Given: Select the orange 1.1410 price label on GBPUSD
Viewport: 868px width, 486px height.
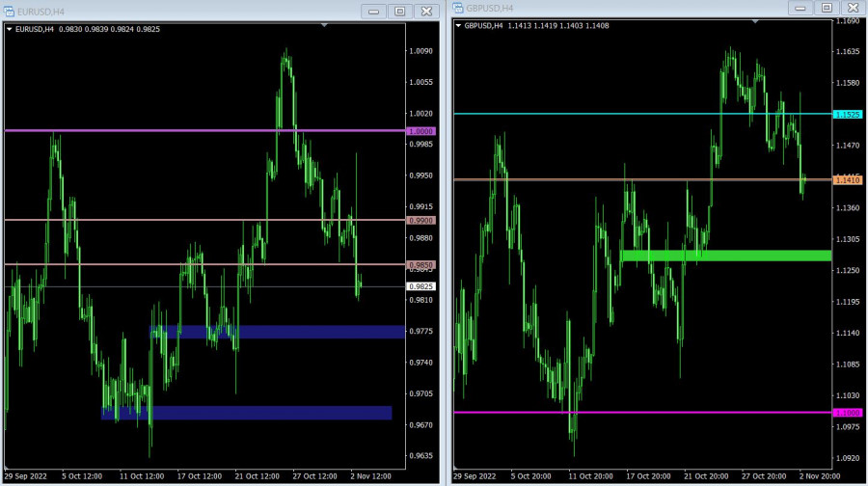Looking at the screenshot, I should tap(848, 180).
